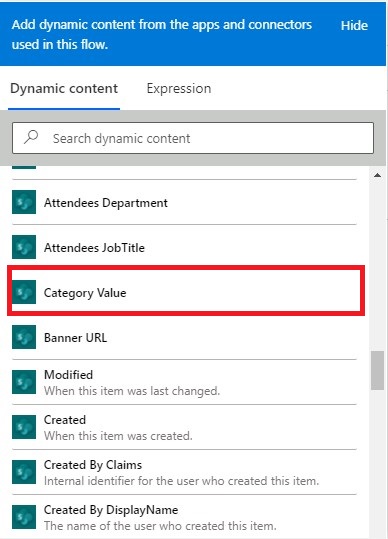Hide the dynamic content panel
The image size is (388, 539).
354,25
